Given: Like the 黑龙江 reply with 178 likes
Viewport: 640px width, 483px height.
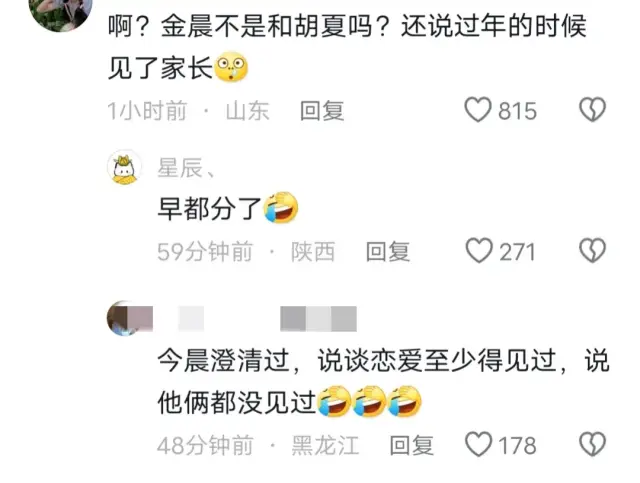Looking at the screenshot, I should [x=478, y=444].
